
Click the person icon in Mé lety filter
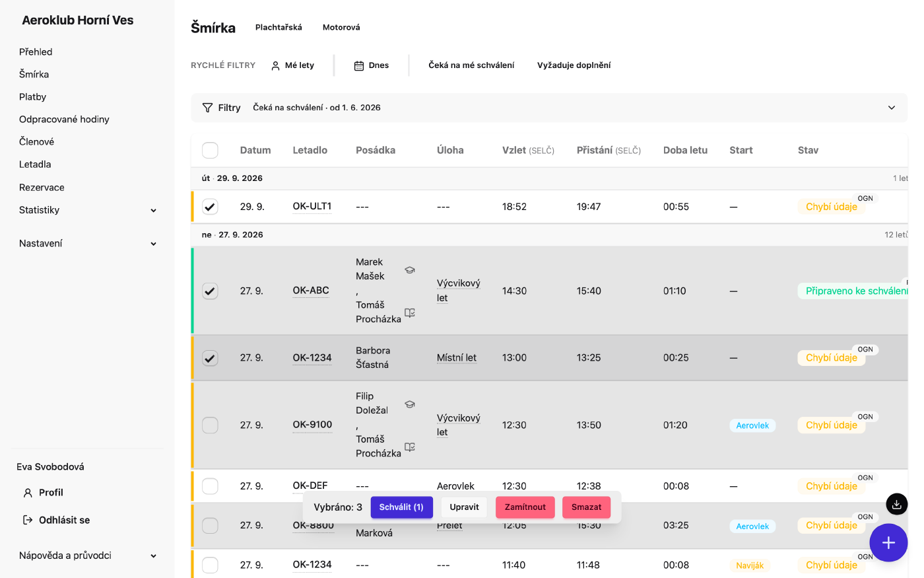point(276,65)
